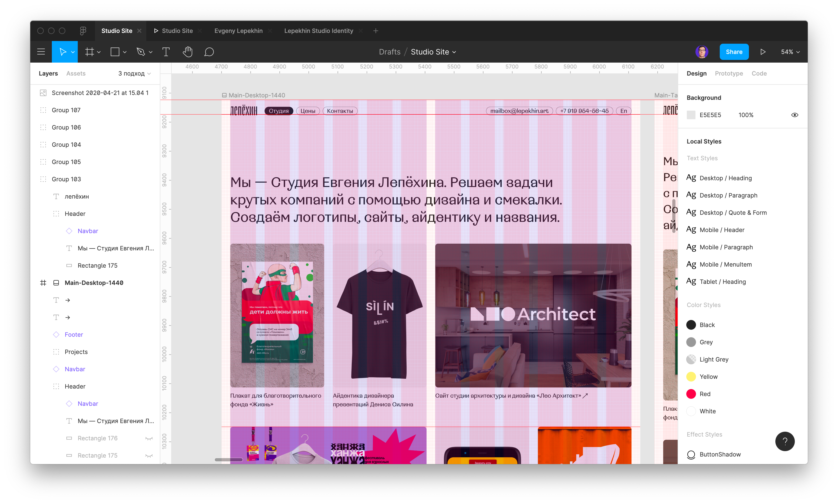Click the Present play icon
Screen dimensions: 838x504
pos(763,52)
